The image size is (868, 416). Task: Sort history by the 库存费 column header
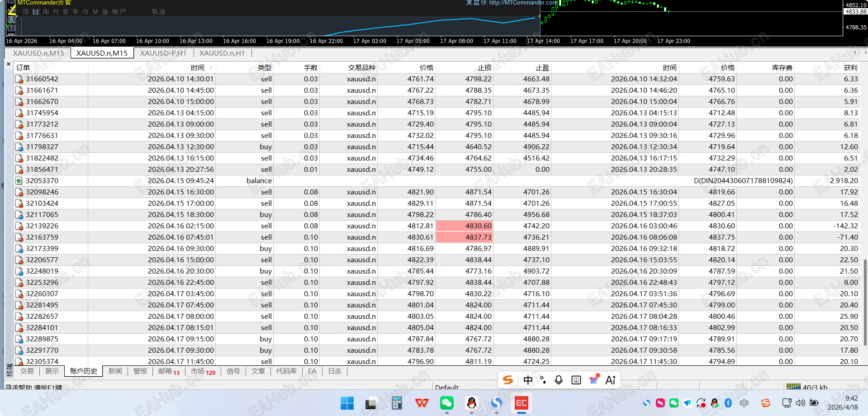click(765, 67)
